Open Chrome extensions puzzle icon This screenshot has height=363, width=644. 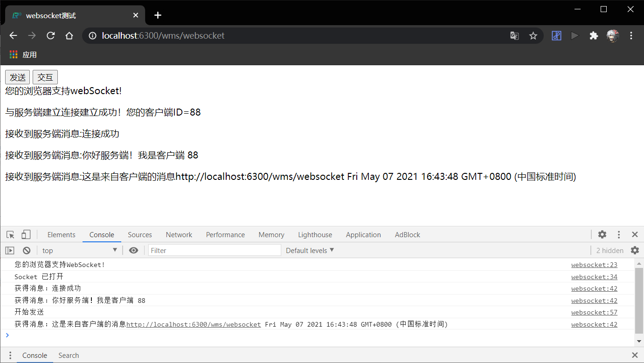(x=594, y=35)
